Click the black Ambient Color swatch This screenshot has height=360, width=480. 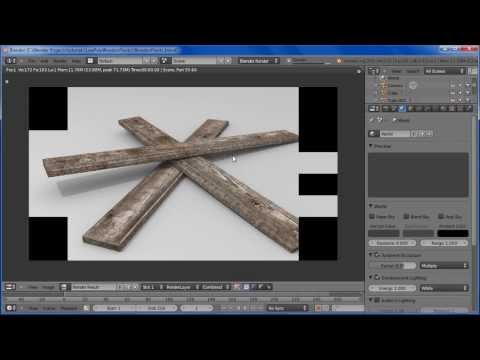point(453,233)
